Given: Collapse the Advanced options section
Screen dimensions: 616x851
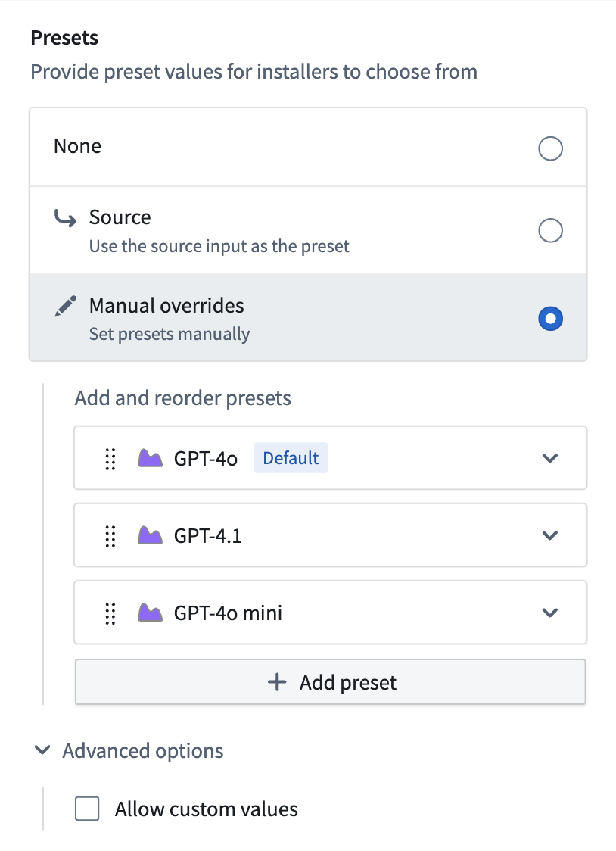Looking at the screenshot, I should pyautogui.click(x=42, y=750).
